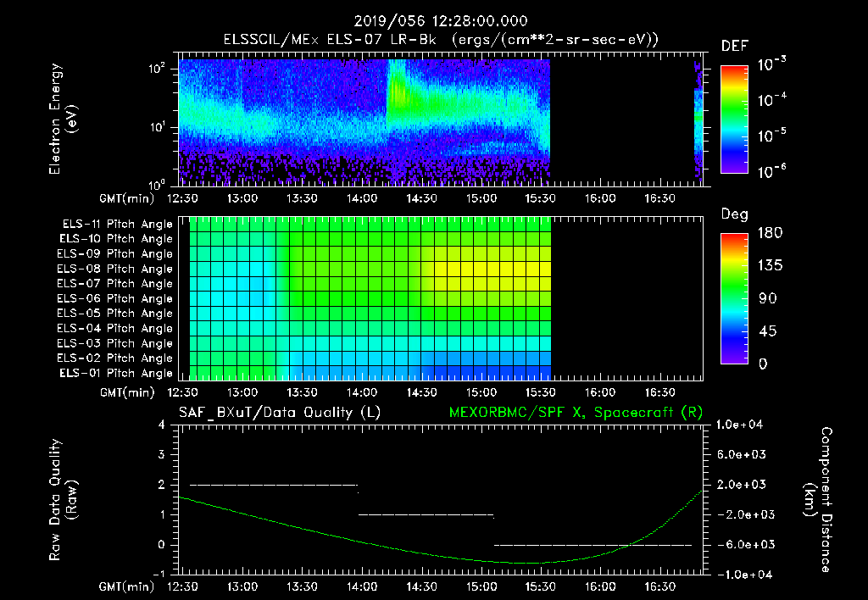868x600 pixels.
Task: Click the 3 tick on data quality axis
Action: (x=162, y=454)
